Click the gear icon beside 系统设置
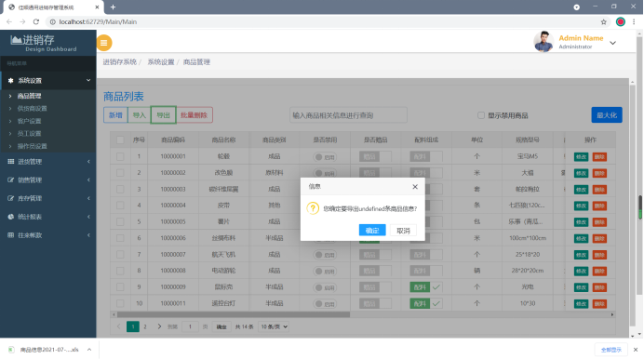This screenshot has width=644, height=359. click(10, 80)
